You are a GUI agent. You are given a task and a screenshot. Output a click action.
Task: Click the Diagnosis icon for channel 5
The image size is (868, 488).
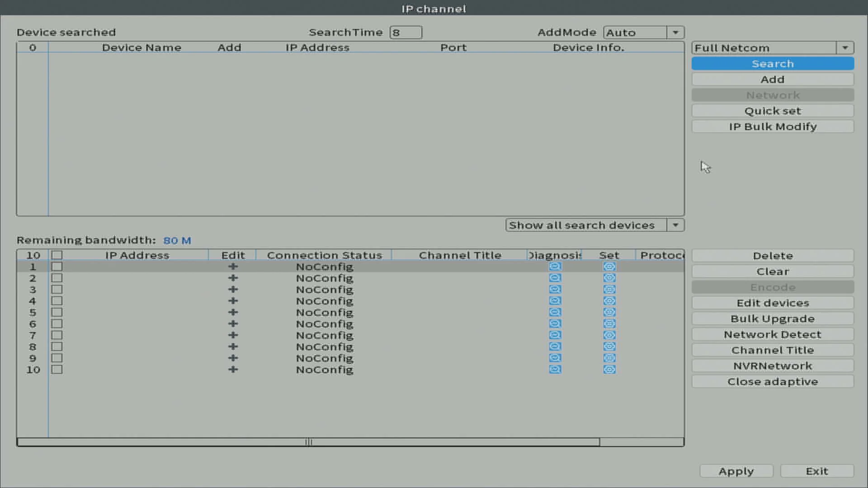click(554, 312)
